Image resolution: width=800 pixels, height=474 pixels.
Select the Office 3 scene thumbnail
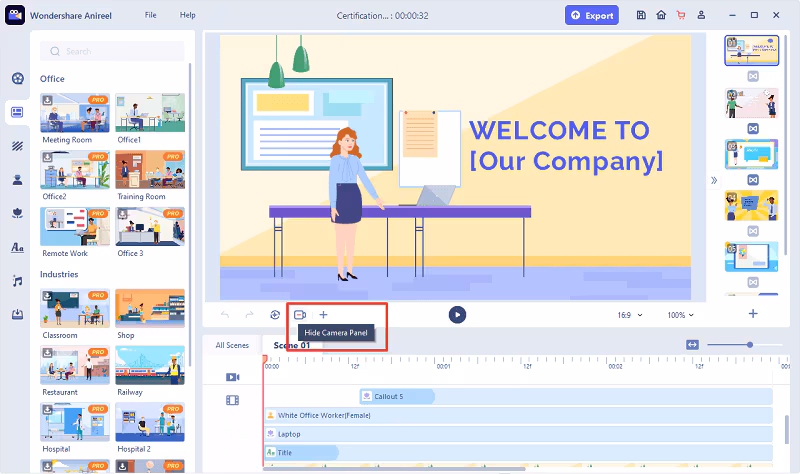point(150,226)
